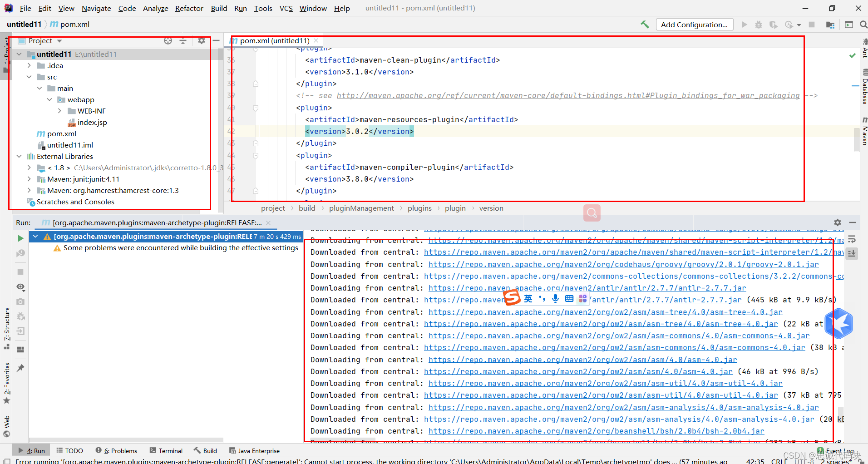Toggle scroll to end in Run console
Image resolution: width=868 pixels, height=464 pixels.
click(852, 253)
